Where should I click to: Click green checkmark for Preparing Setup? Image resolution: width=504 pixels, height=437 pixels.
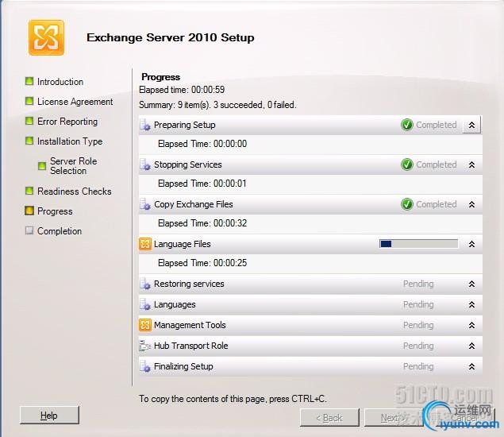[x=407, y=125]
